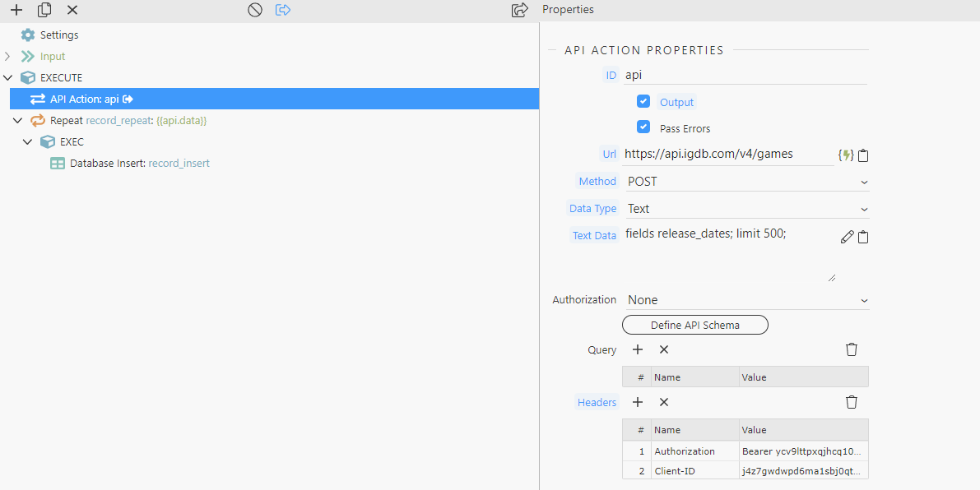Collapse the Repeat record_repeat node
Viewport: 980px width, 490px height.
[x=17, y=121]
